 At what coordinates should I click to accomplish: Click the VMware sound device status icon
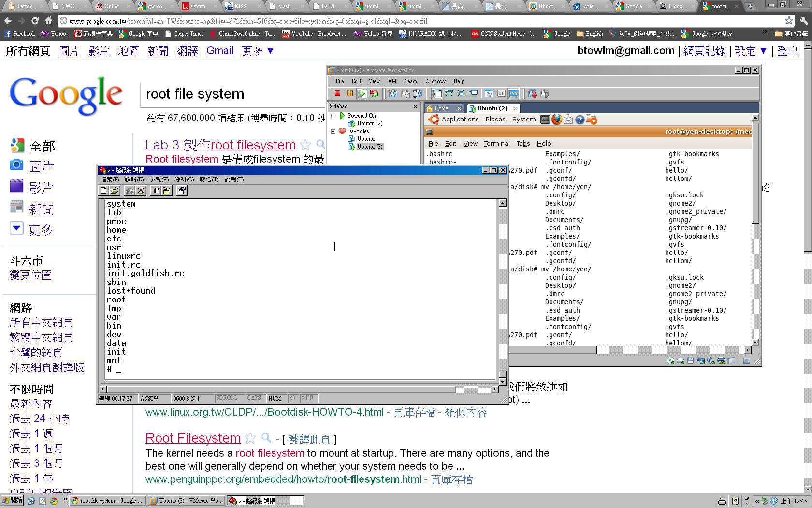tap(711, 360)
